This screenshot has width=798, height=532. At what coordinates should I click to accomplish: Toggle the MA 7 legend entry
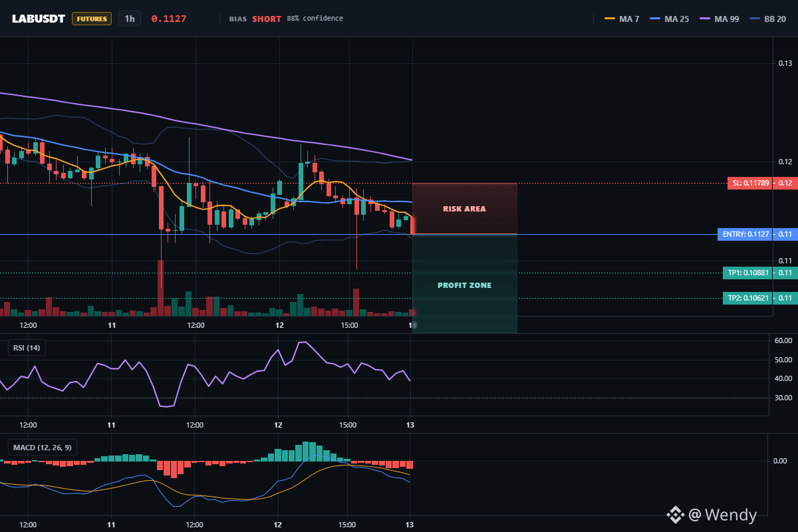[x=622, y=19]
